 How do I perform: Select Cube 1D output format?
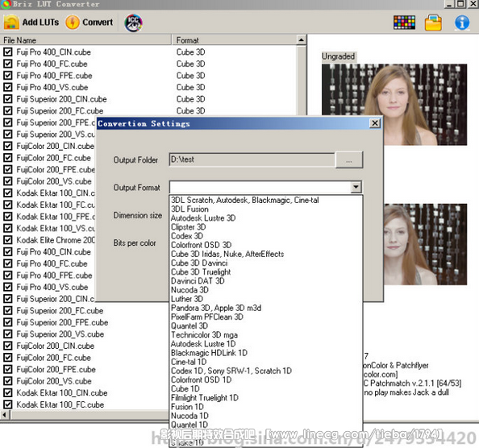click(x=185, y=389)
